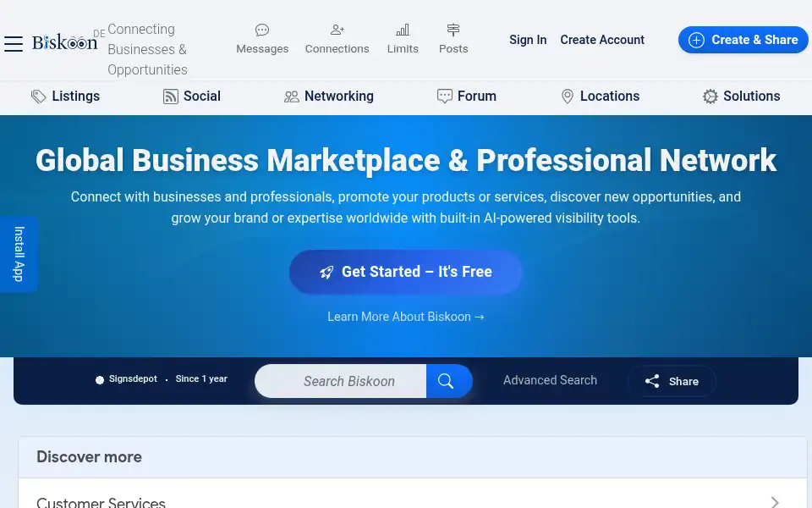Click the DE language indicator
Viewport: 812px width, 508px height.
pyautogui.click(x=99, y=34)
